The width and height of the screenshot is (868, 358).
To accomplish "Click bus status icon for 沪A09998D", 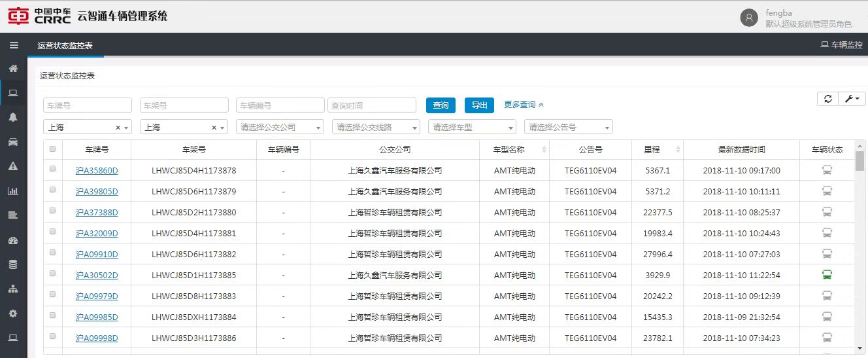I will click(827, 338).
